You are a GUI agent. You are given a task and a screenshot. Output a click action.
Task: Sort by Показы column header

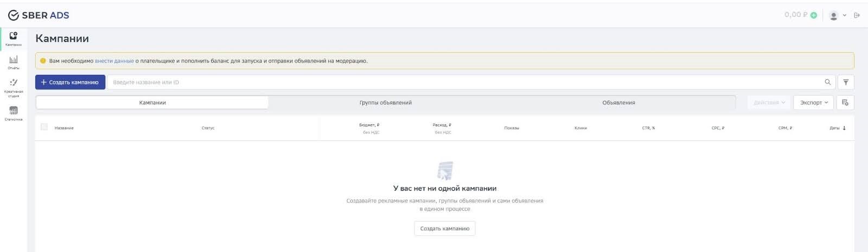pyautogui.click(x=512, y=128)
